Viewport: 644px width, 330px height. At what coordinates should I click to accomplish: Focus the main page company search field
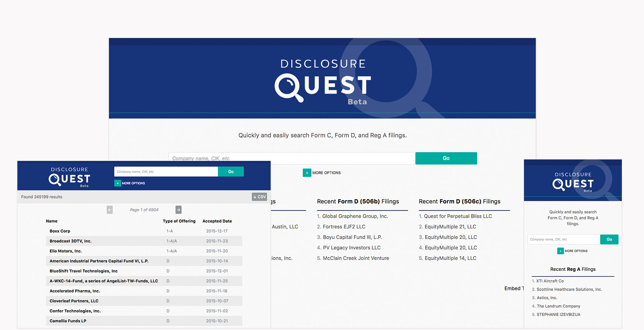(292, 158)
